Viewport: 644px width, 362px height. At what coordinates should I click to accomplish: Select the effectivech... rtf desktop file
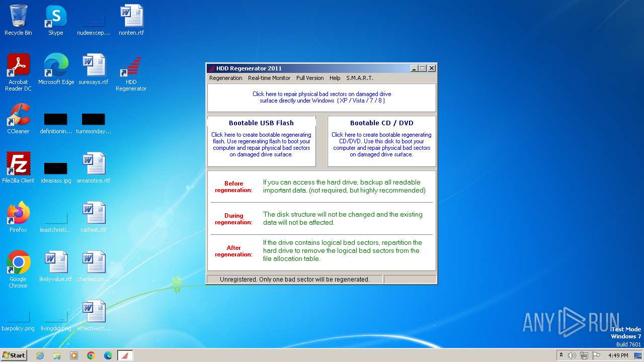click(94, 316)
